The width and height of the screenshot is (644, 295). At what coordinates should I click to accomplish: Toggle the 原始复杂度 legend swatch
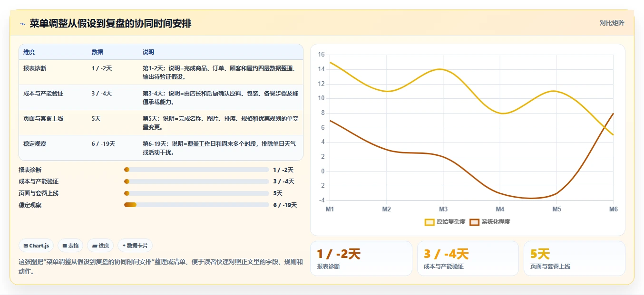tap(429, 222)
